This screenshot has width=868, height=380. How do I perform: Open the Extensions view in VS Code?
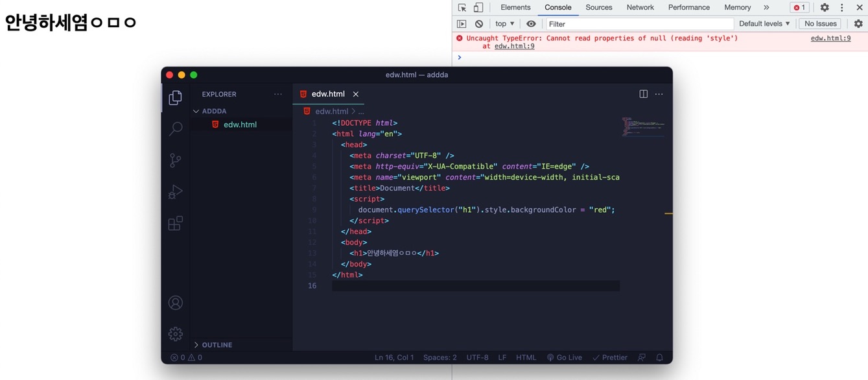tap(175, 222)
